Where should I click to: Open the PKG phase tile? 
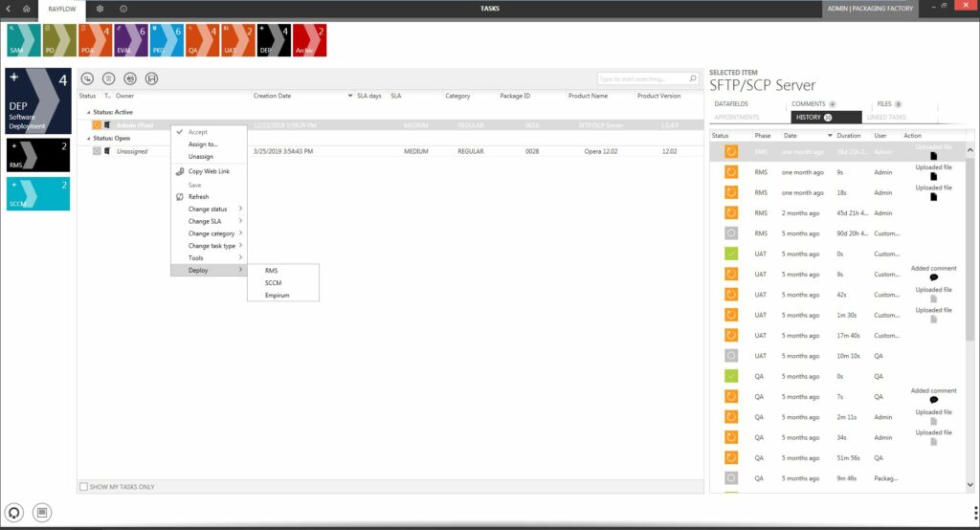pyautogui.click(x=167, y=40)
